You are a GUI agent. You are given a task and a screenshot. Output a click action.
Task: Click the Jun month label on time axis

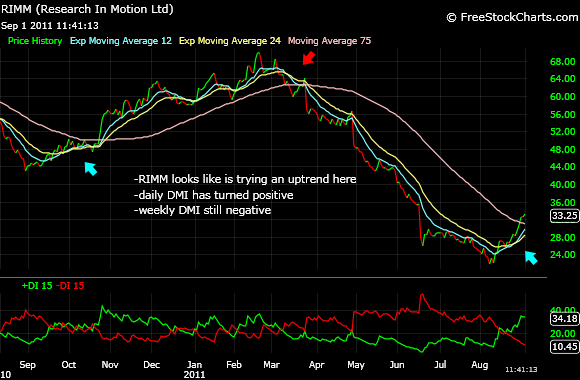397,365
